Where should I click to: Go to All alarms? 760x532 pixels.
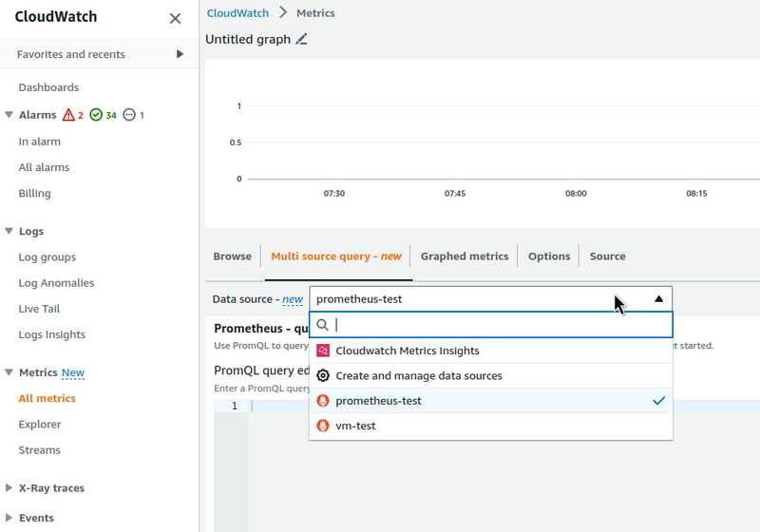44,167
